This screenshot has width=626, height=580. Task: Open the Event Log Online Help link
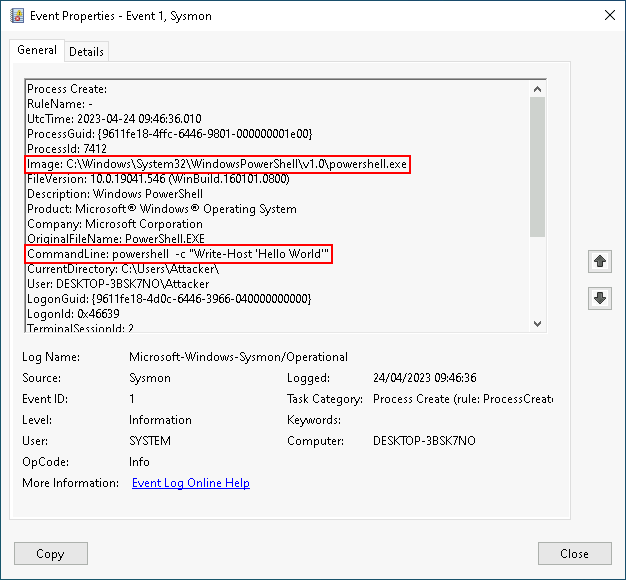[191, 483]
